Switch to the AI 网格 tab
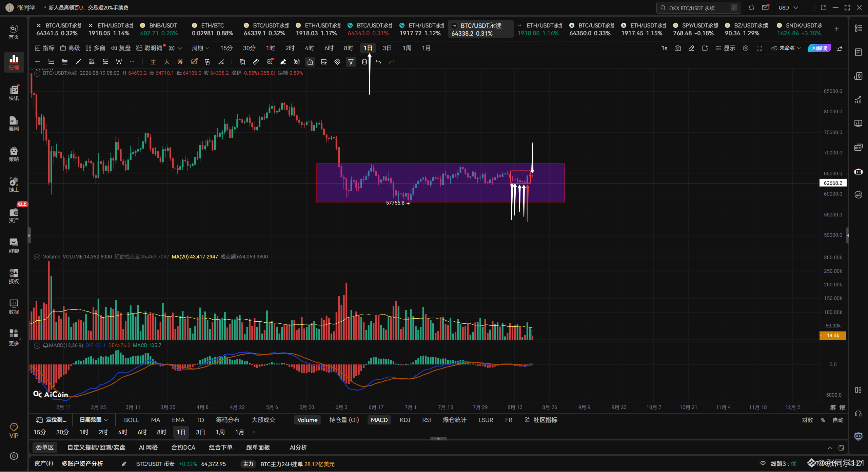The height and width of the screenshot is (472, 868). pos(148,448)
